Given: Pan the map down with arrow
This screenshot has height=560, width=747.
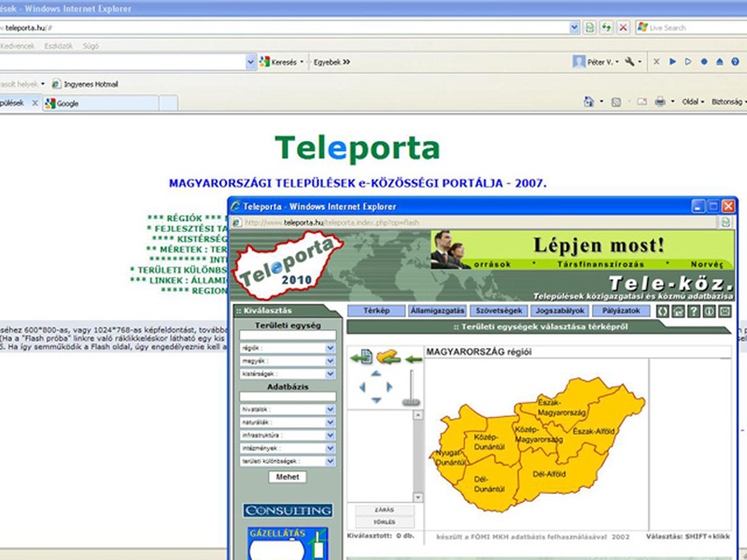Looking at the screenshot, I should tap(376, 400).
